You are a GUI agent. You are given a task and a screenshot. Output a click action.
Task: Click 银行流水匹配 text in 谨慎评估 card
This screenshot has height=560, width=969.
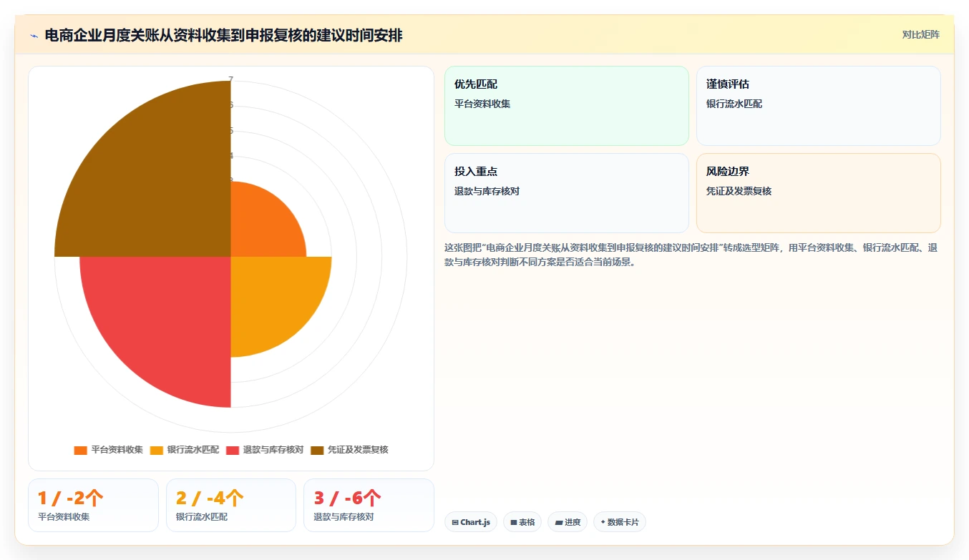click(x=734, y=104)
